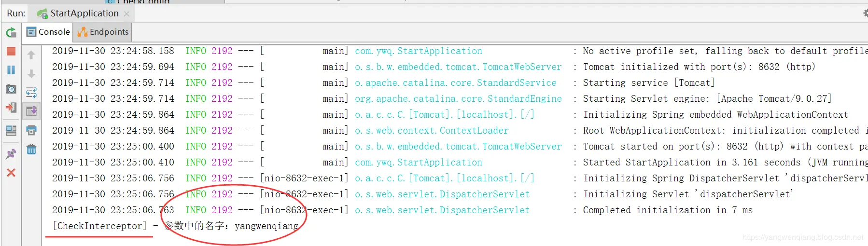The width and height of the screenshot is (868, 246).
Task: Jump down the stack trace (down arrow)
Action: (x=31, y=73)
